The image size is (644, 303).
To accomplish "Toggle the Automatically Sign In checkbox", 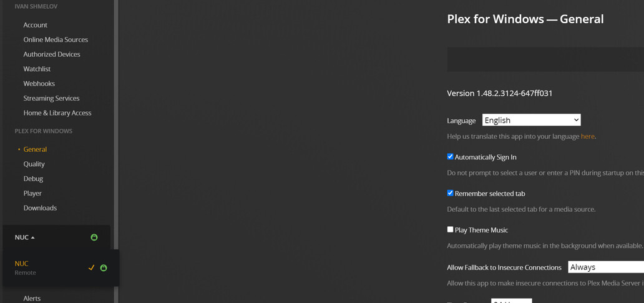I will pos(450,157).
